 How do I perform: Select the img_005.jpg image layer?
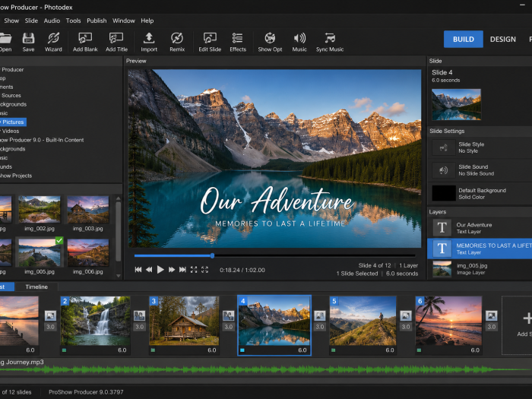[x=480, y=269]
